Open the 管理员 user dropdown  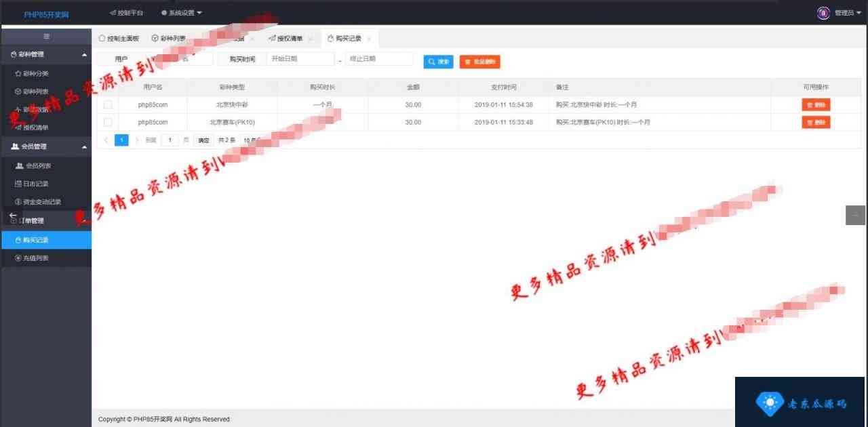848,13
